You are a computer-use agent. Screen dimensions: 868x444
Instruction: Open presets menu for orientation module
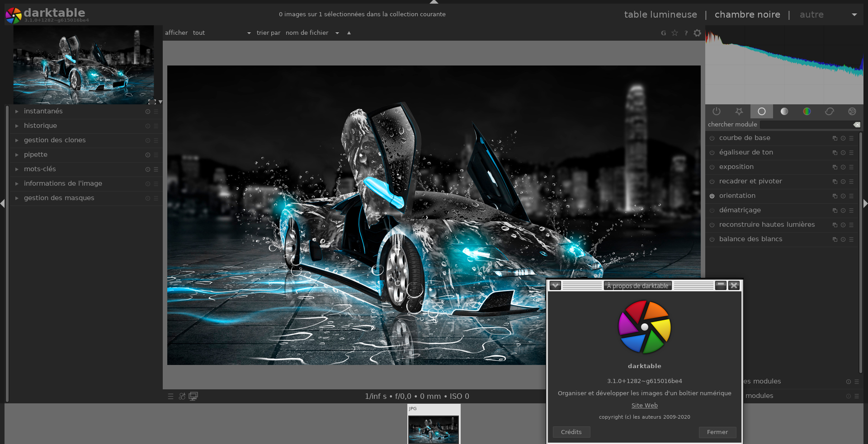pyautogui.click(x=851, y=196)
